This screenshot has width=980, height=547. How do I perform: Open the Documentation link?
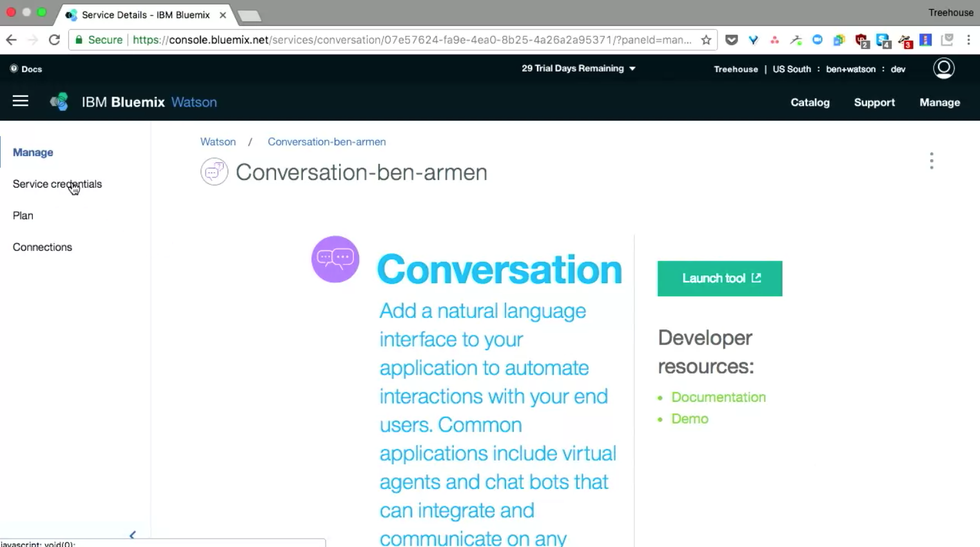tap(718, 397)
